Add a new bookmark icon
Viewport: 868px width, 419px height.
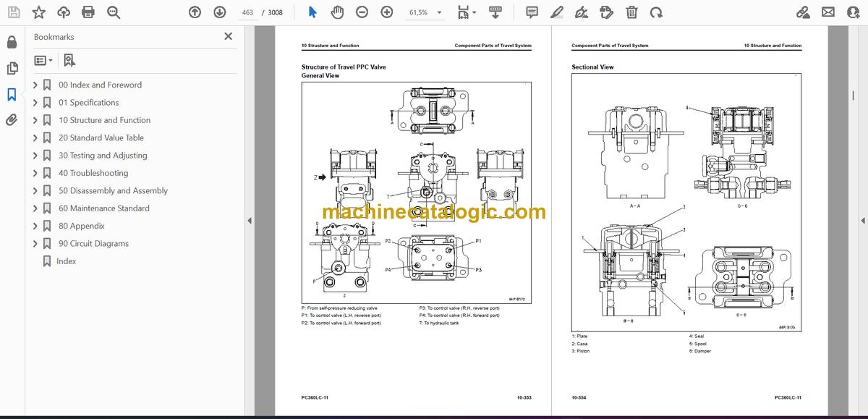[x=69, y=61]
